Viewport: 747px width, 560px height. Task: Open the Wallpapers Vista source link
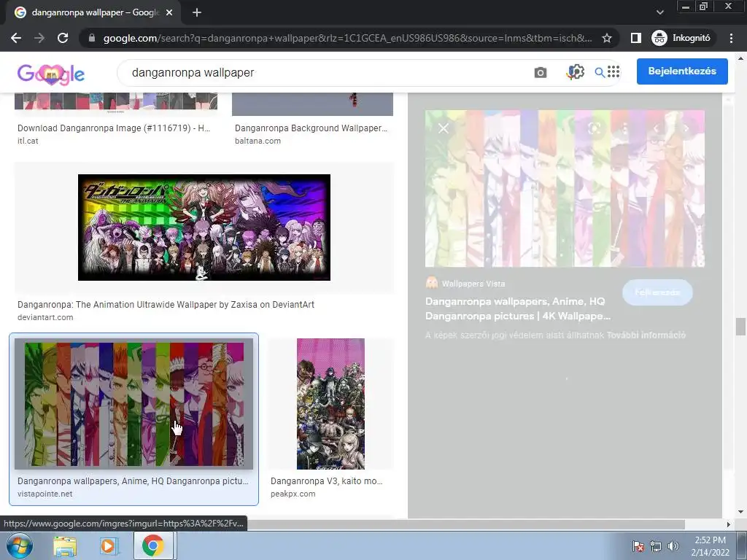[x=465, y=284]
